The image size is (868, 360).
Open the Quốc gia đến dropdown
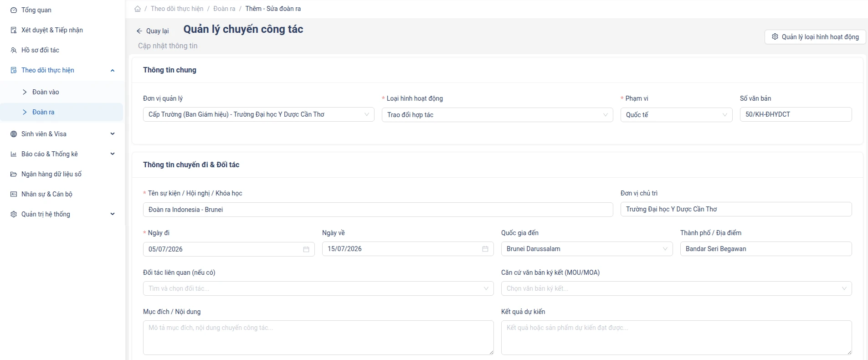pos(587,249)
